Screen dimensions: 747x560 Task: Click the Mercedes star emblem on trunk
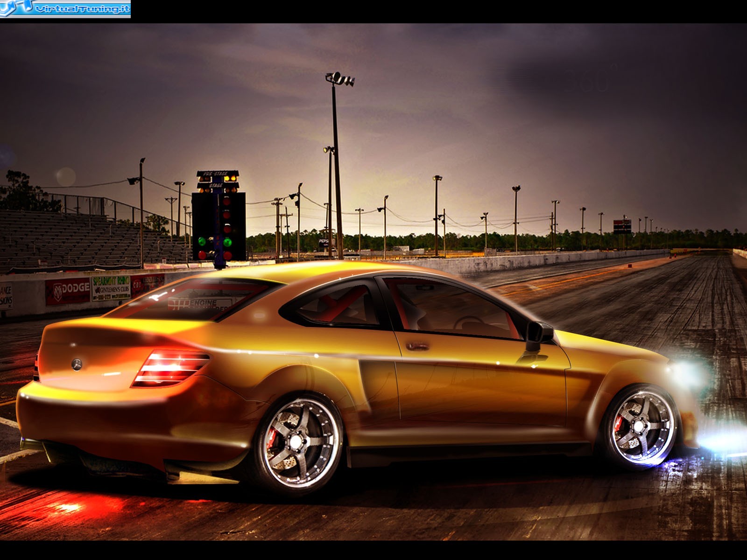(77, 364)
